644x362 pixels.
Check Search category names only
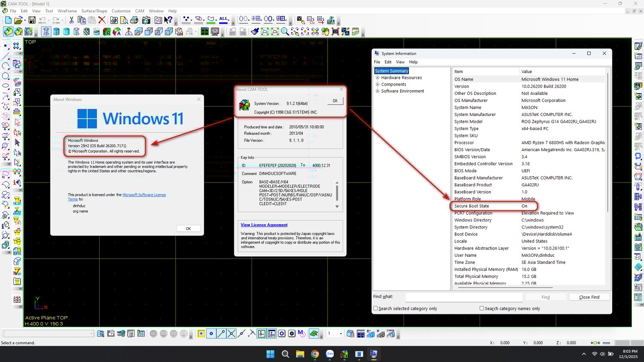[x=482, y=308]
